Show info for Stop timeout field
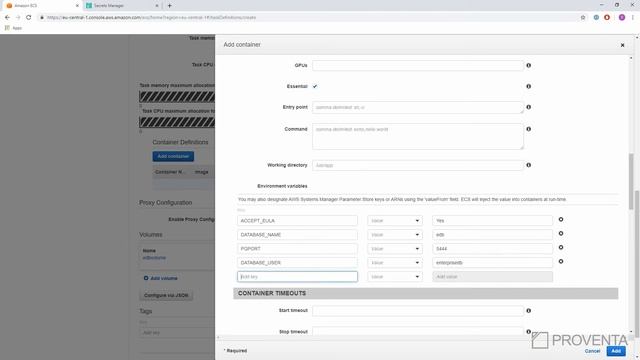The height and width of the screenshot is (360, 640). pyautogui.click(x=529, y=332)
